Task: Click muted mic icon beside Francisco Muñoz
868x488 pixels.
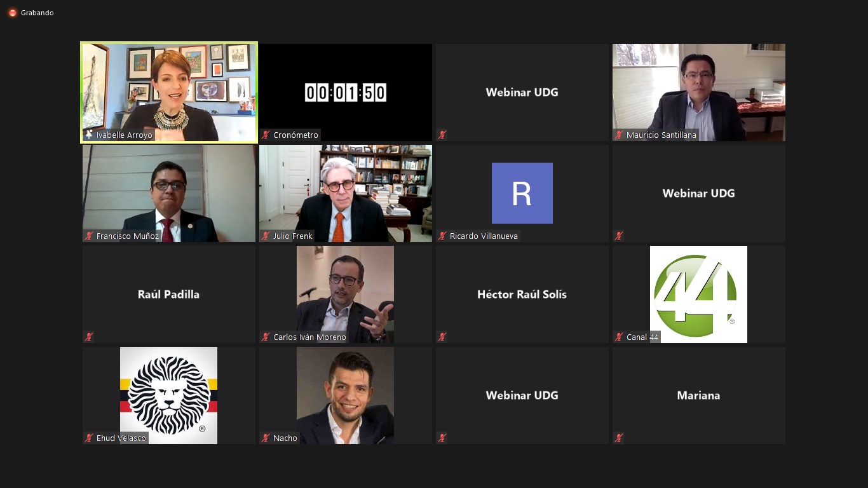Action: tap(89, 236)
